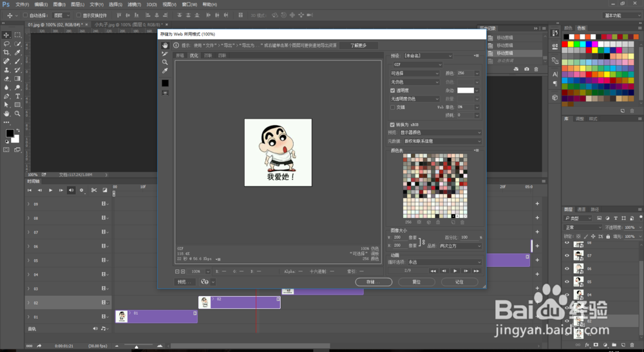Toggle image size link constraint icon

click(423, 242)
